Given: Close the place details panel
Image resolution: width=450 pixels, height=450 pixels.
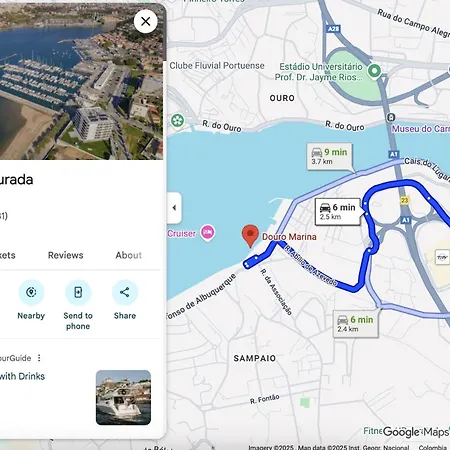Looking at the screenshot, I should (146, 22).
